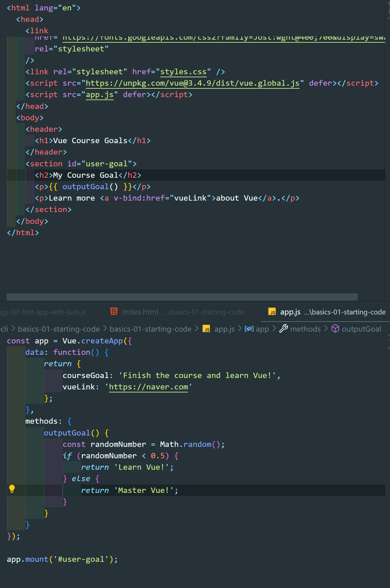Click the cube icon beside outputGoal breadcrumb
The image size is (390, 588).
click(x=335, y=329)
